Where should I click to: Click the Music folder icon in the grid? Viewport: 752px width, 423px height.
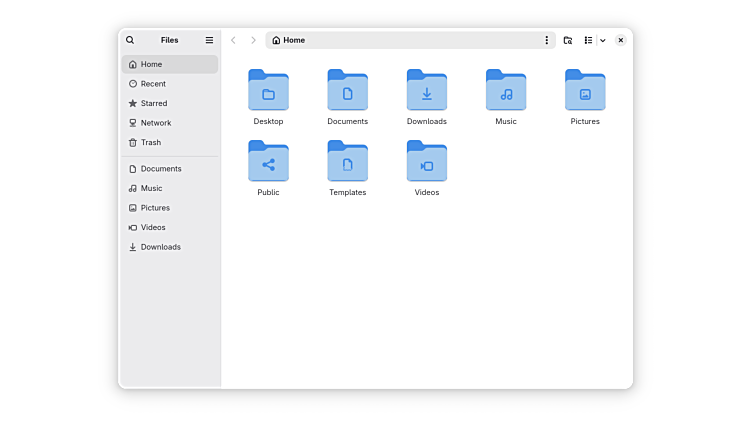point(506,91)
